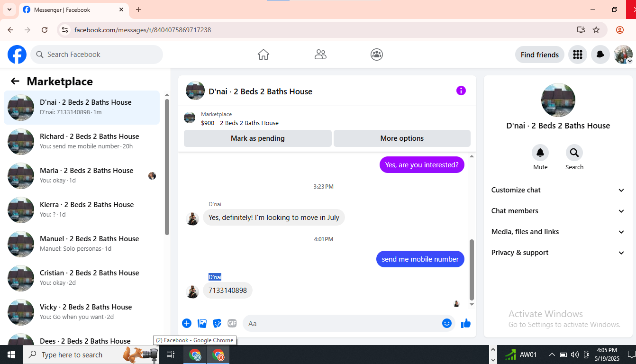
Task: Open conversation information purple icon
Action: coord(461,91)
